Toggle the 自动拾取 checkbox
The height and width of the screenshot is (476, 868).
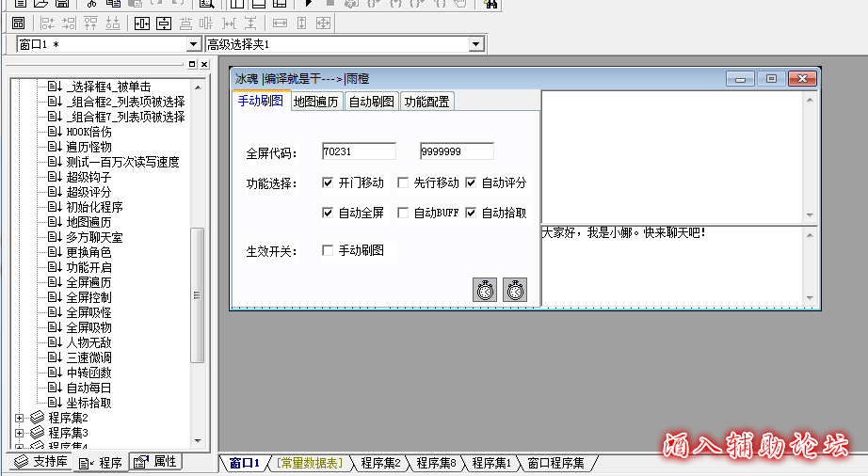point(471,213)
